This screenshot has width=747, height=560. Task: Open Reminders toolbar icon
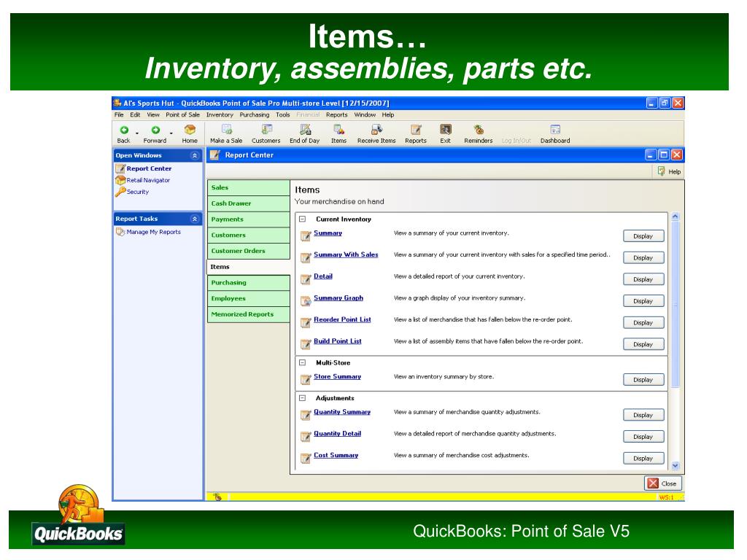click(x=479, y=130)
